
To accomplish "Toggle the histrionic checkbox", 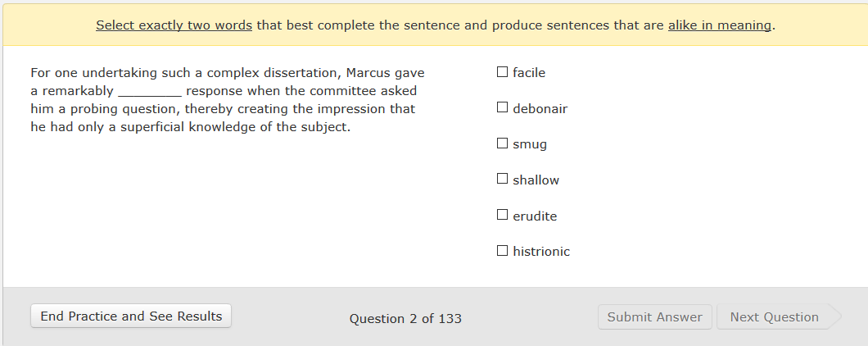I will click(x=502, y=251).
